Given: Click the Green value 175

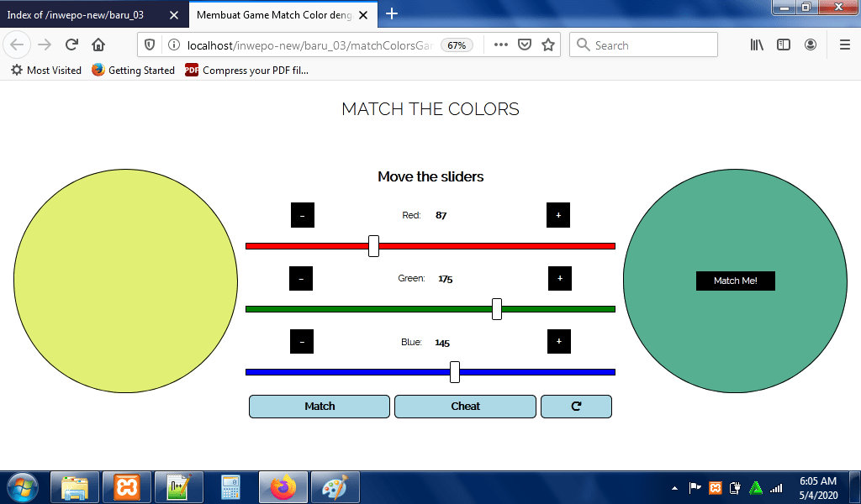Looking at the screenshot, I should (x=446, y=279).
